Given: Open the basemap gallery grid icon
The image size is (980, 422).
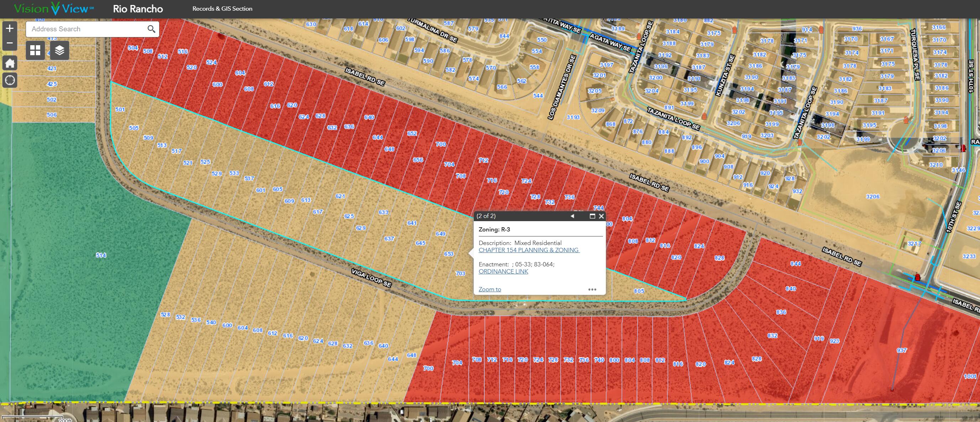Looking at the screenshot, I should tap(35, 50).
